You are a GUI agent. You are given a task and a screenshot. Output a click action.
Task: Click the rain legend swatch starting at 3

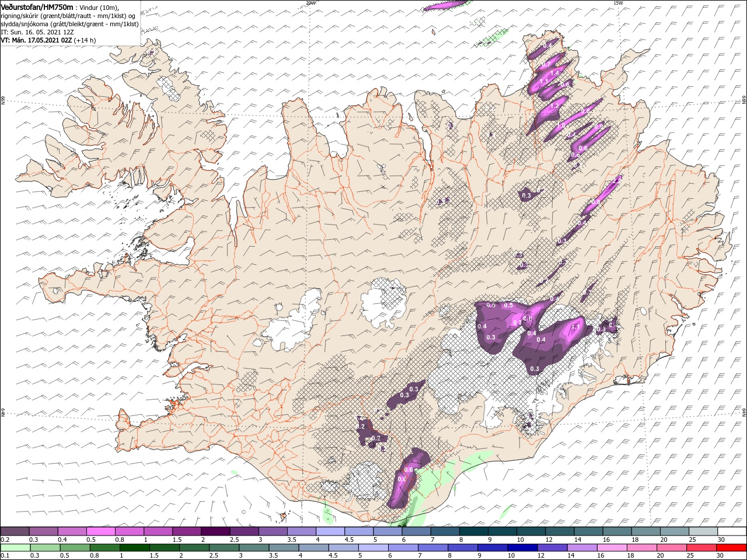point(254,548)
